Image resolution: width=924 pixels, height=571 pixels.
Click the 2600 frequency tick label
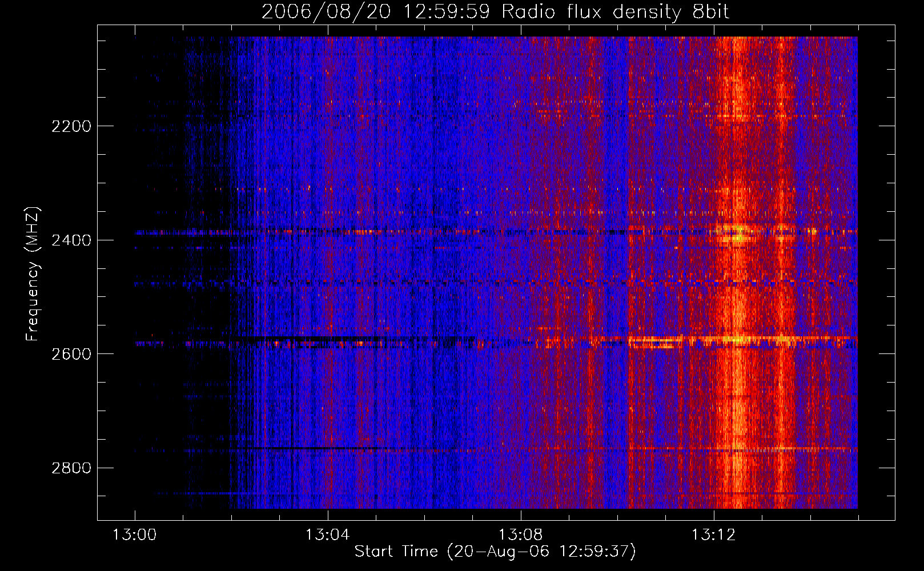71,354
